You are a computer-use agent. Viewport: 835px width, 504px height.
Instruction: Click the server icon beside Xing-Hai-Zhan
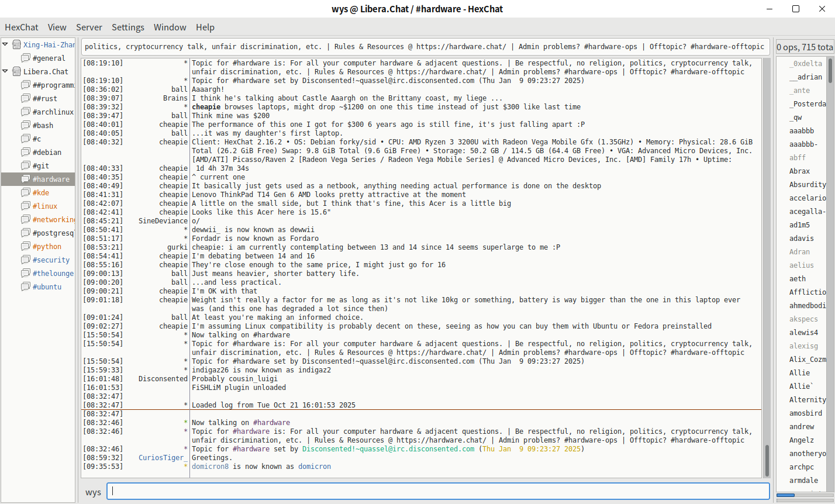[16, 44]
